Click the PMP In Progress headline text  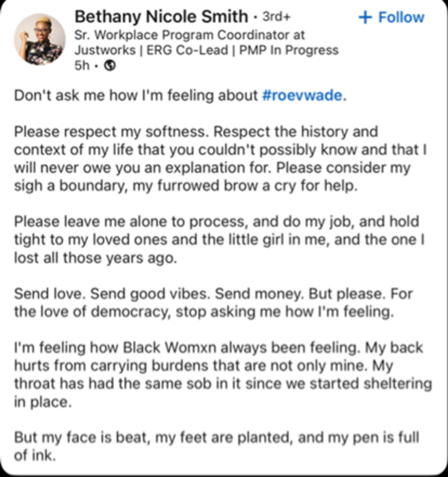[289, 50]
